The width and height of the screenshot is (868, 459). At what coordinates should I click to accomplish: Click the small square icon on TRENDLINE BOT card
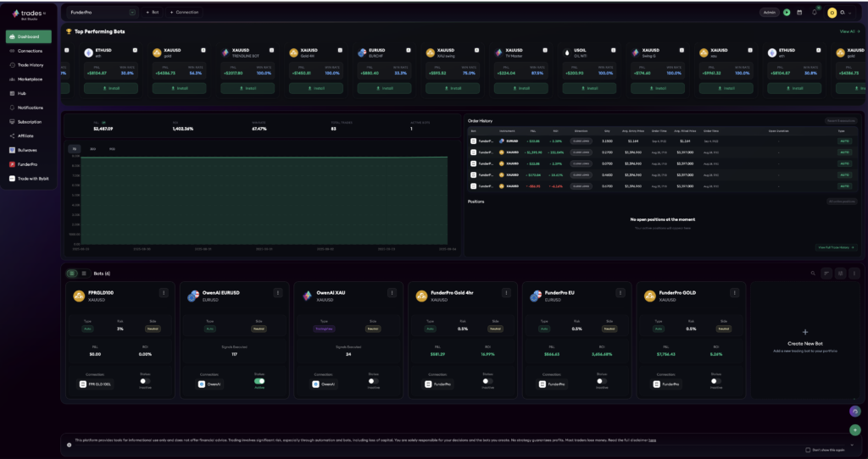pyautogui.click(x=272, y=50)
